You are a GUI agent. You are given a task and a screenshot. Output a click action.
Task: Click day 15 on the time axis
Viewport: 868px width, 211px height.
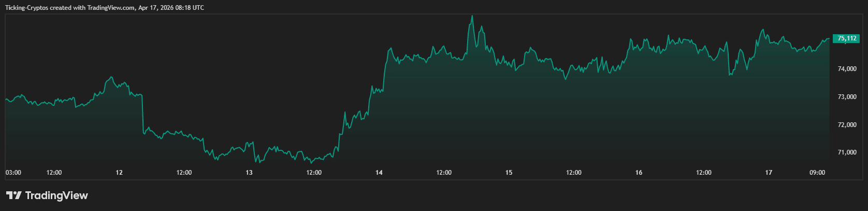509,173
